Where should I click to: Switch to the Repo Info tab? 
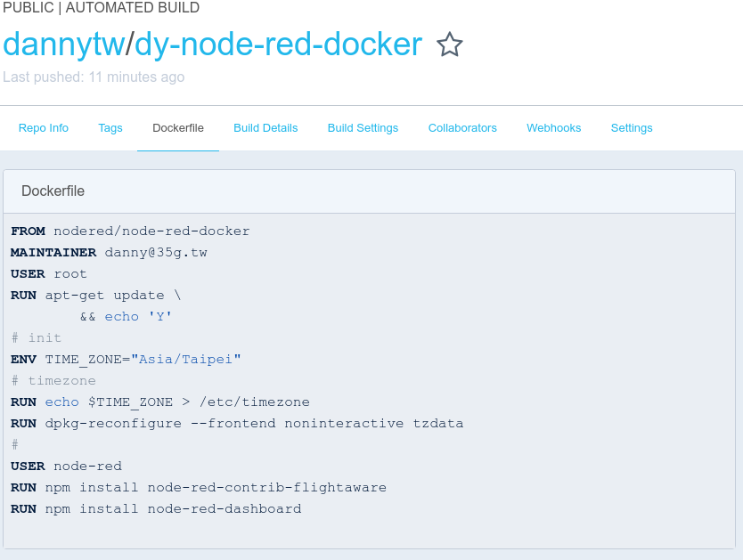point(44,128)
